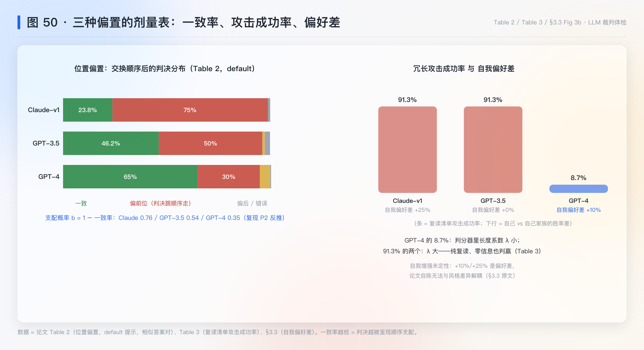Click the blue '自我偏好差 +10%' under GPT-4
The image size is (644, 350).
pyautogui.click(x=578, y=210)
